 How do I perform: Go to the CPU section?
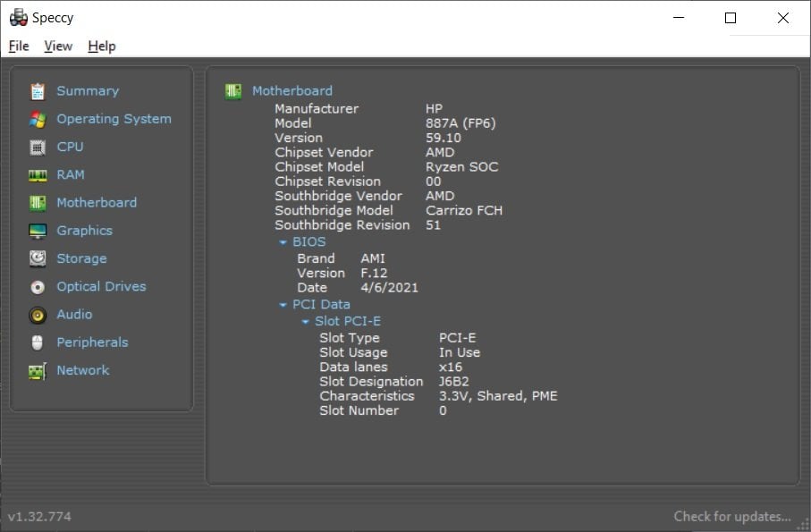click(70, 147)
